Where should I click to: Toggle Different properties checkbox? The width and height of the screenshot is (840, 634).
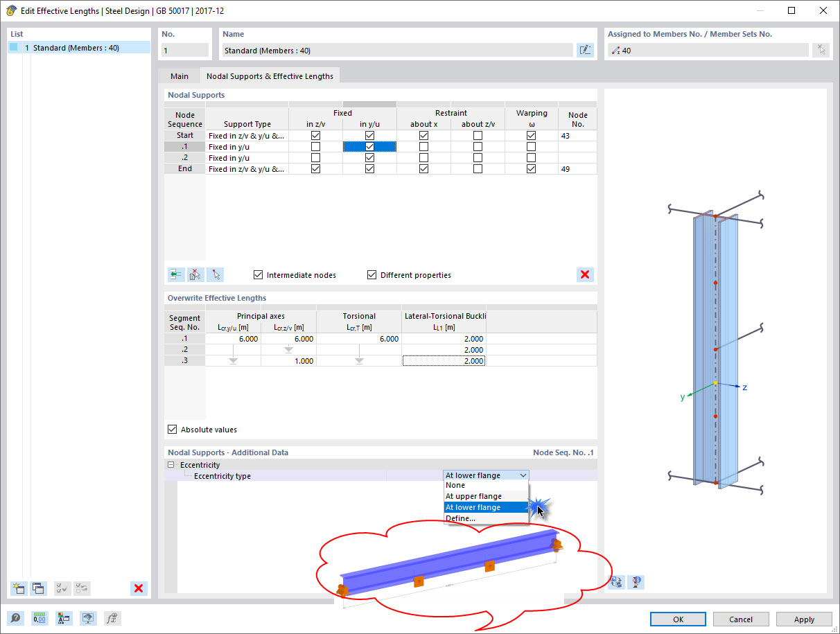point(372,275)
